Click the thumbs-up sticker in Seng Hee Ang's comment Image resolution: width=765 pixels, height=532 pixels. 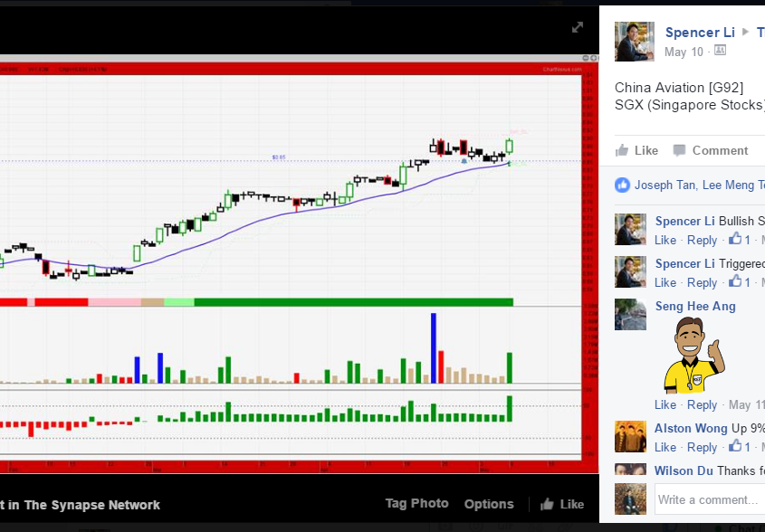[x=695, y=355]
